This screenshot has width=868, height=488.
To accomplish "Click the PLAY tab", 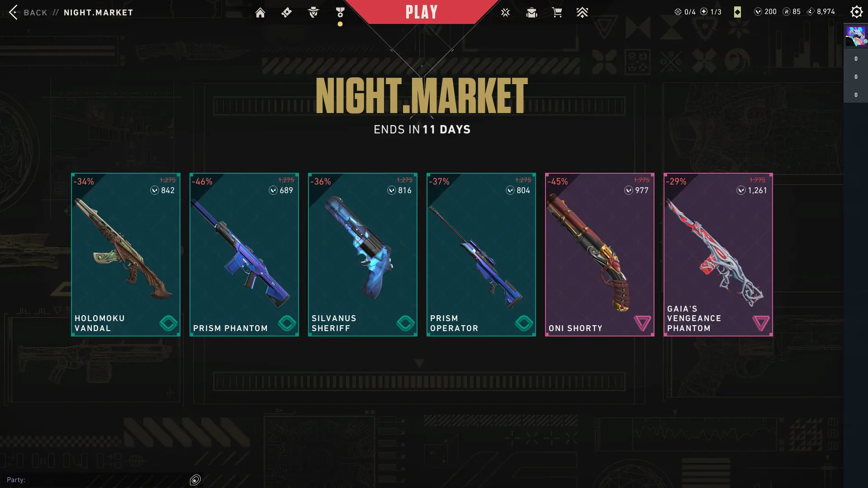I will coord(422,12).
